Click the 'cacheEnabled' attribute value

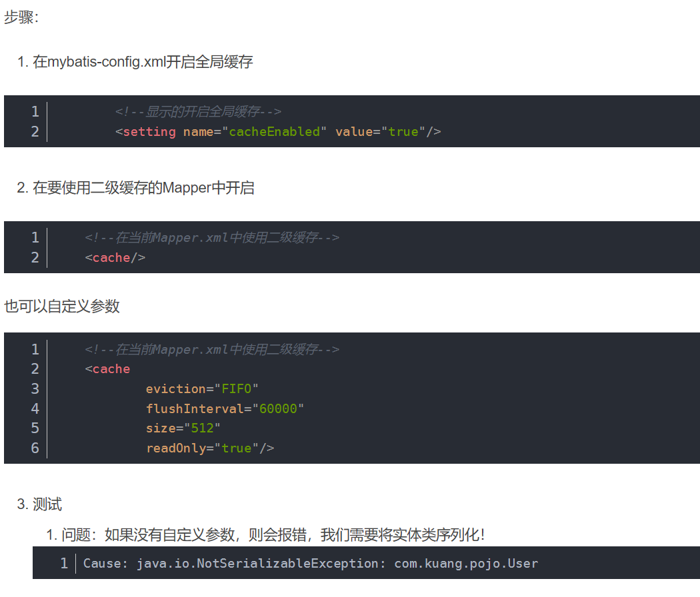[x=275, y=132]
